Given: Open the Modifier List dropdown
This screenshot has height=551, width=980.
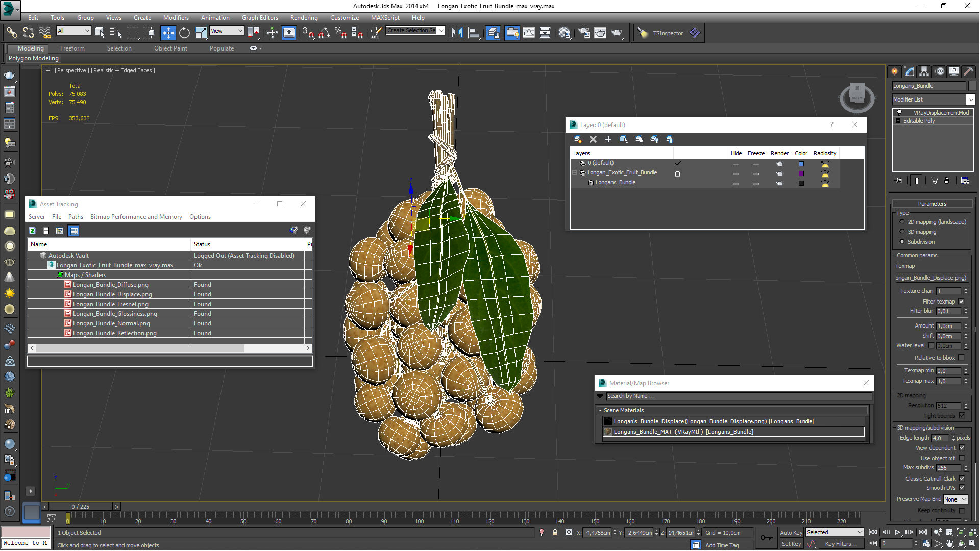Looking at the screenshot, I should [x=933, y=99].
